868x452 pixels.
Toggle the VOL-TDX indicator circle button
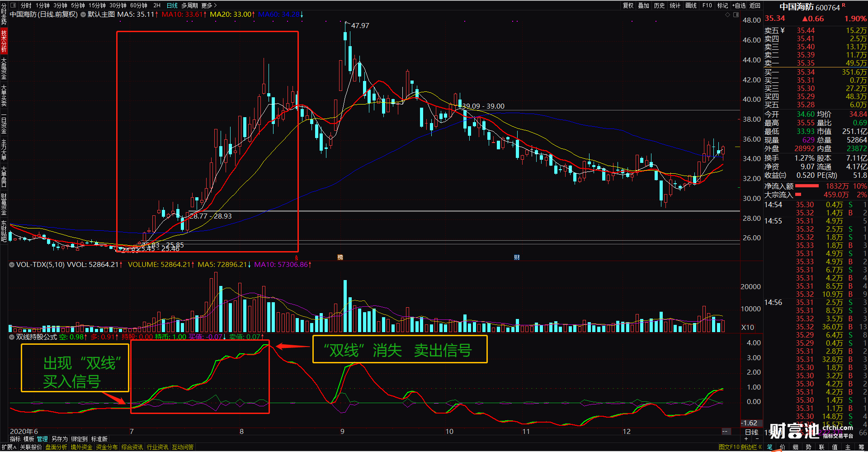click(x=12, y=265)
